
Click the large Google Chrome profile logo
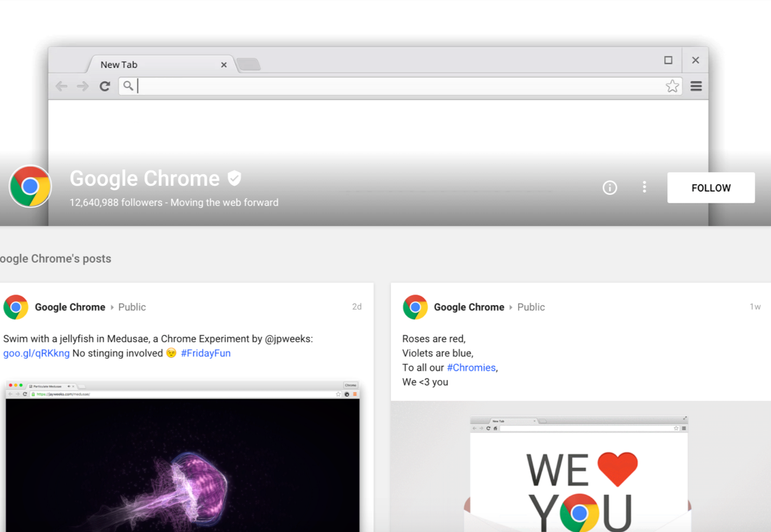pyautogui.click(x=30, y=186)
